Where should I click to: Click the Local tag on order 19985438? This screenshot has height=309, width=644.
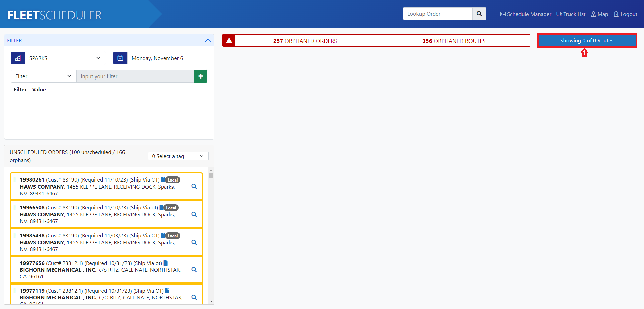coord(173,236)
